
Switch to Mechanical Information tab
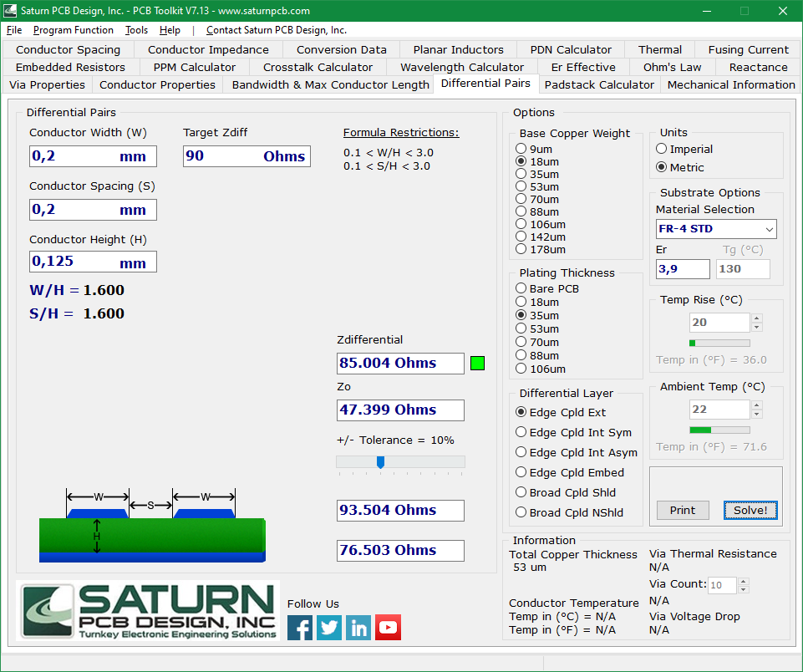click(731, 84)
